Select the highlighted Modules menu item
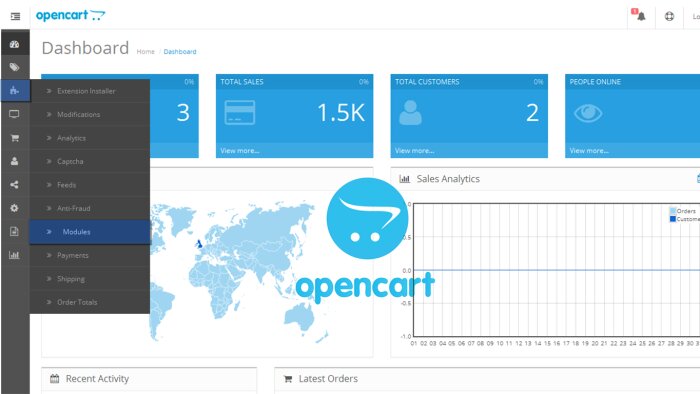 click(90, 232)
